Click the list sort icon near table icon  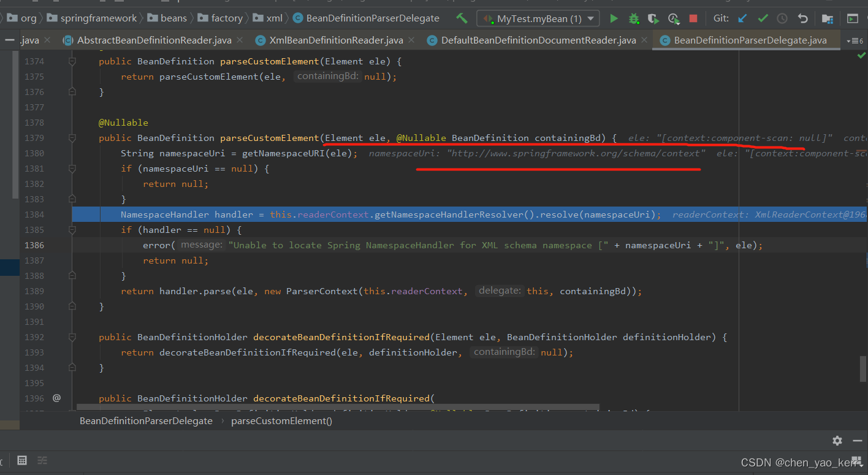pos(42,460)
